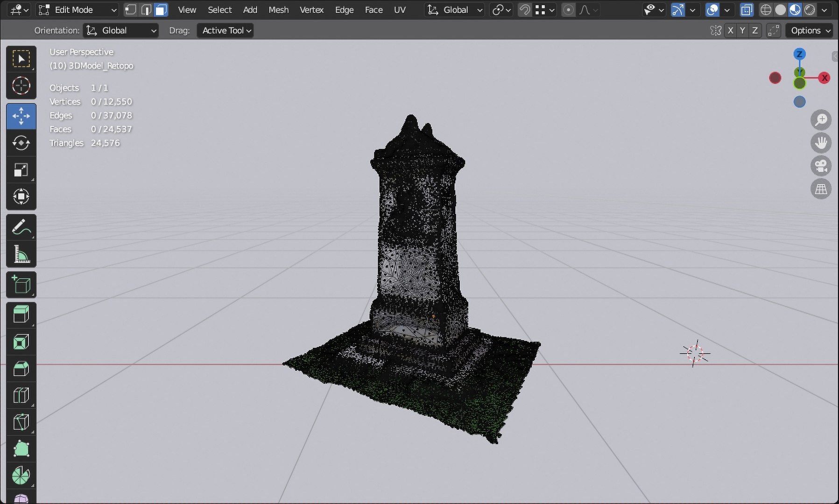Pick the Measure tool

click(x=21, y=254)
